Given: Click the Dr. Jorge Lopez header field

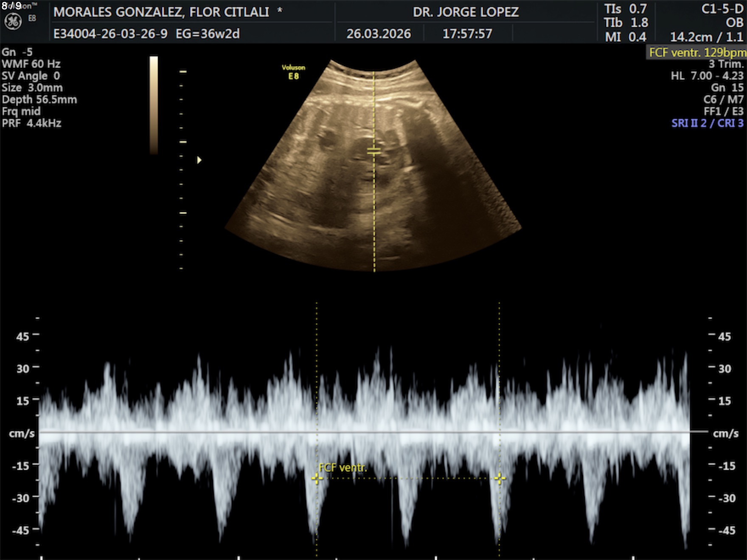Looking at the screenshot, I should (x=466, y=12).
